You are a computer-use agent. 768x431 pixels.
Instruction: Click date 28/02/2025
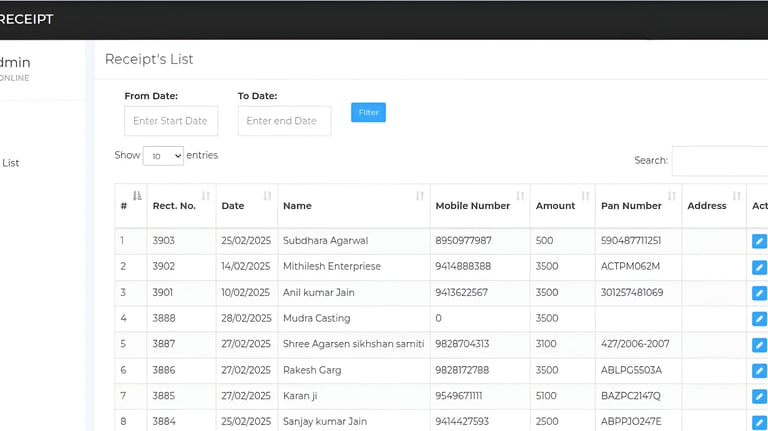[246, 318]
